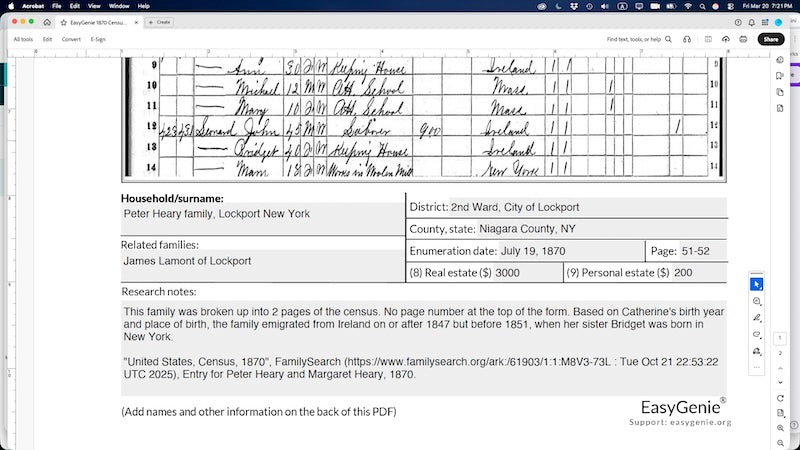The image size is (800, 450).
Task: Open the page thumbnails panel icon
Action: pyautogui.click(x=780, y=92)
